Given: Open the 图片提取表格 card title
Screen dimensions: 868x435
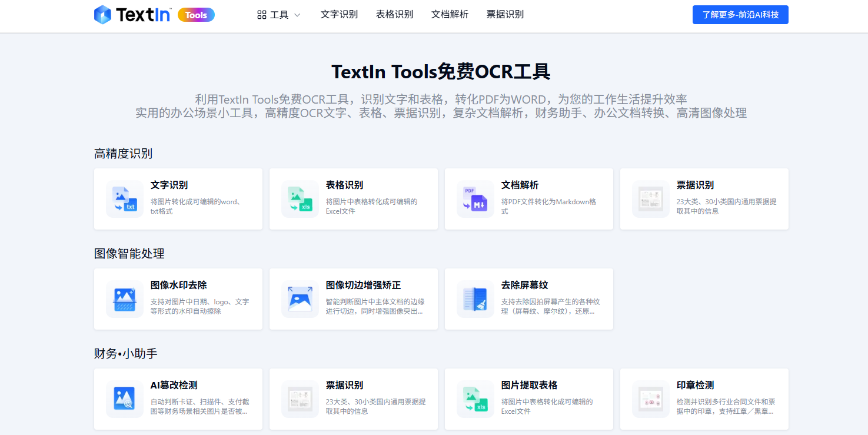Looking at the screenshot, I should pos(530,385).
